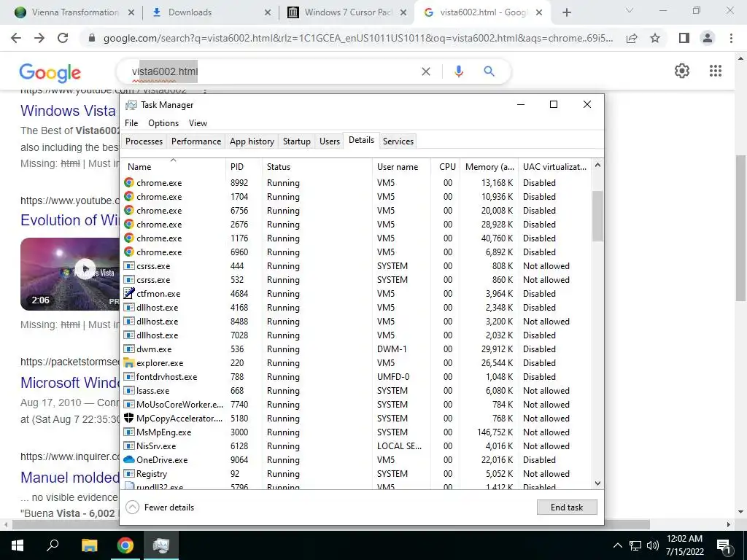Switch to the Users tab

pyautogui.click(x=330, y=141)
